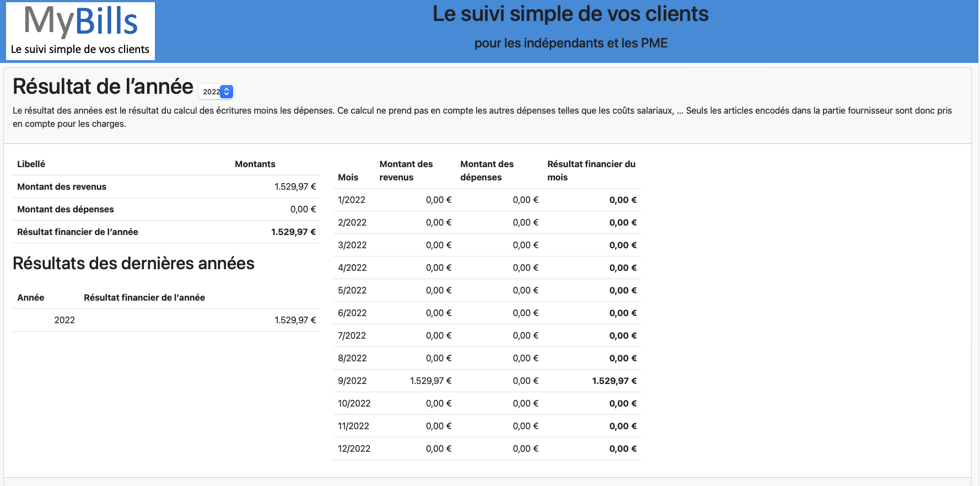Select the 6/2022 month row
The width and height of the screenshot is (980, 486).
352,313
